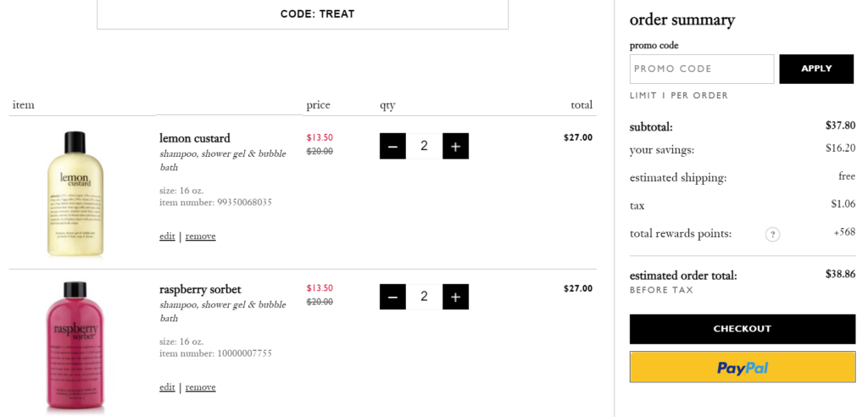Click the lemon custard quantity field

pyautogui.click(x=424, y=146)
